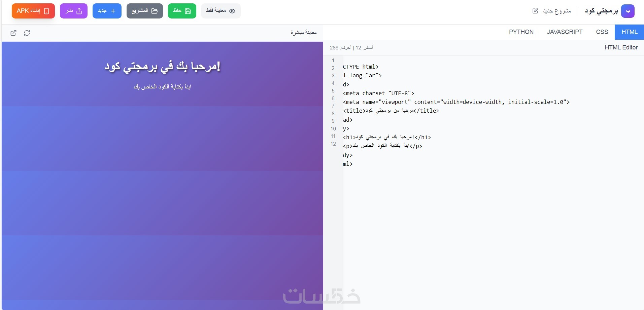Click the meta viewport code line

point(456,102)
